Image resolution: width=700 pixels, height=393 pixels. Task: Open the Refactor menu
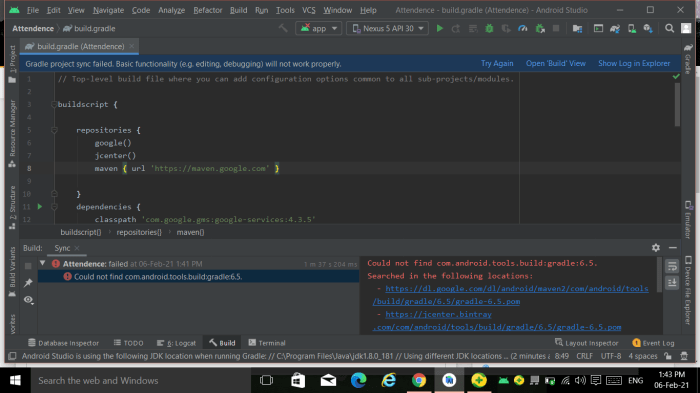208,10
